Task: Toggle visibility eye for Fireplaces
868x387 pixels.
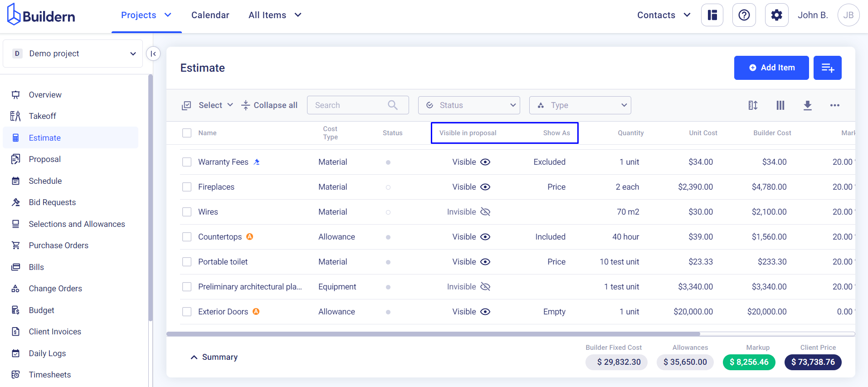Action: click(x=485, y=187)
